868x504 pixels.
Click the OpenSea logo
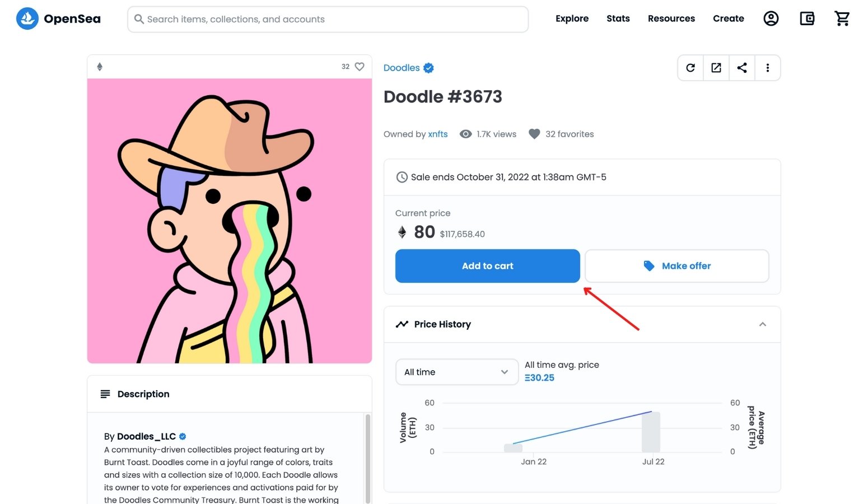(58, 18)
